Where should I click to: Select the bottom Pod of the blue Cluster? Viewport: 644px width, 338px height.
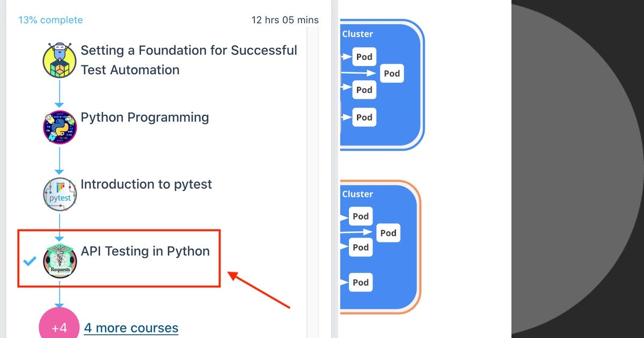(x=363, y=117)
